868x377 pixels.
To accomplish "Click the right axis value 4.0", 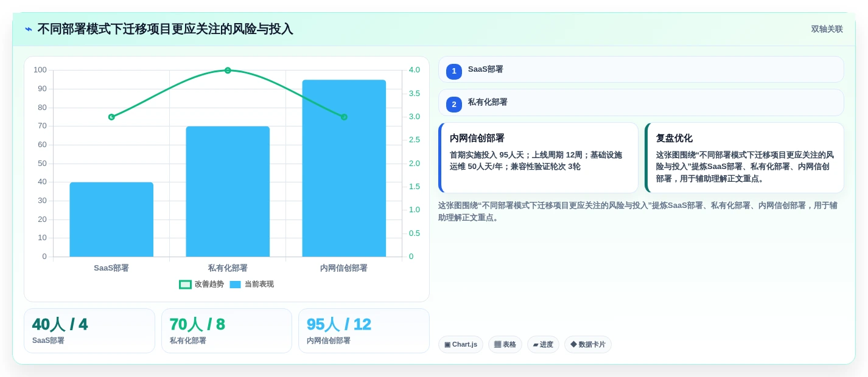I will 415,70.
